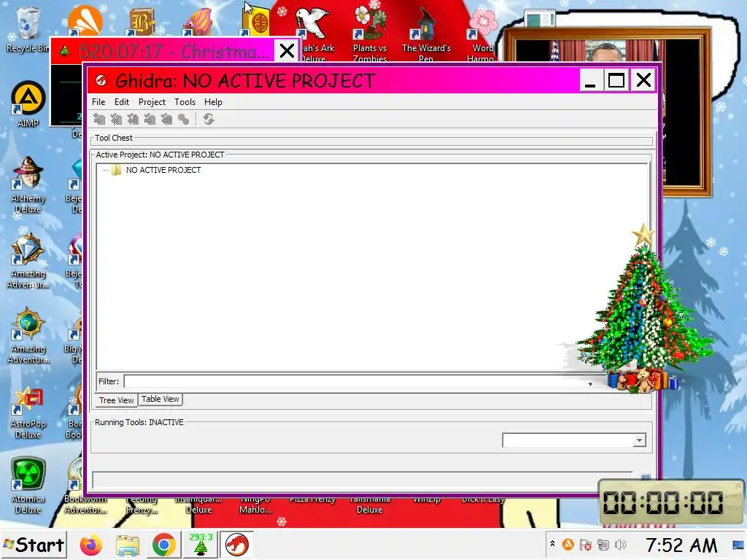This screenshot has width=747, height=560.
Task: Select the AIMP desktop shortcut
Action: pos(28,104)
